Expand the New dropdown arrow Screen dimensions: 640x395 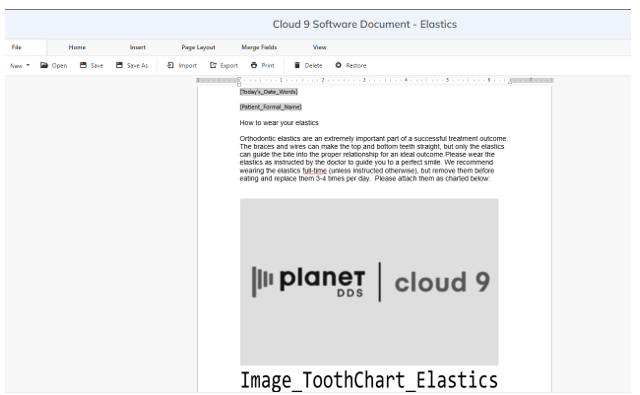coord(28,65)
